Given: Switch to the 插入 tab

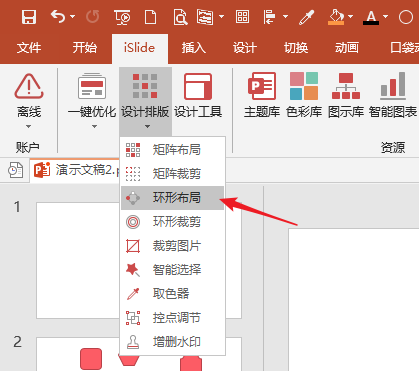Looking at the screenshot, I should point(193,48).
